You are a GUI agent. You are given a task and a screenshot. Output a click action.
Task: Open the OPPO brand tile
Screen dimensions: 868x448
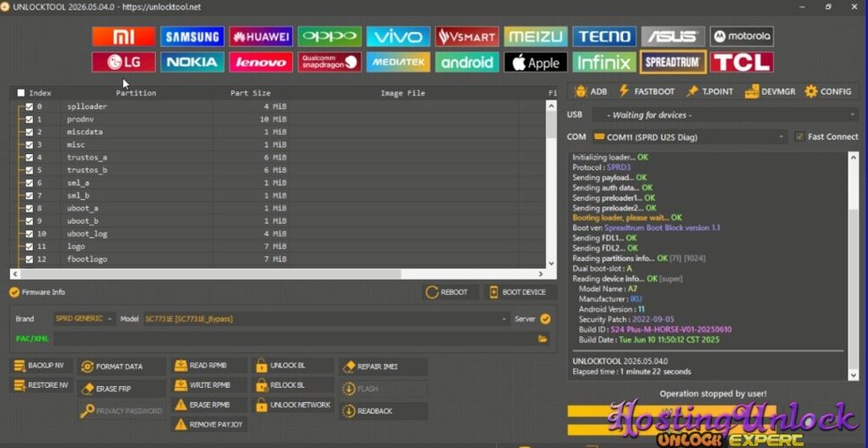pyautogui.click(x=329, y=37)
